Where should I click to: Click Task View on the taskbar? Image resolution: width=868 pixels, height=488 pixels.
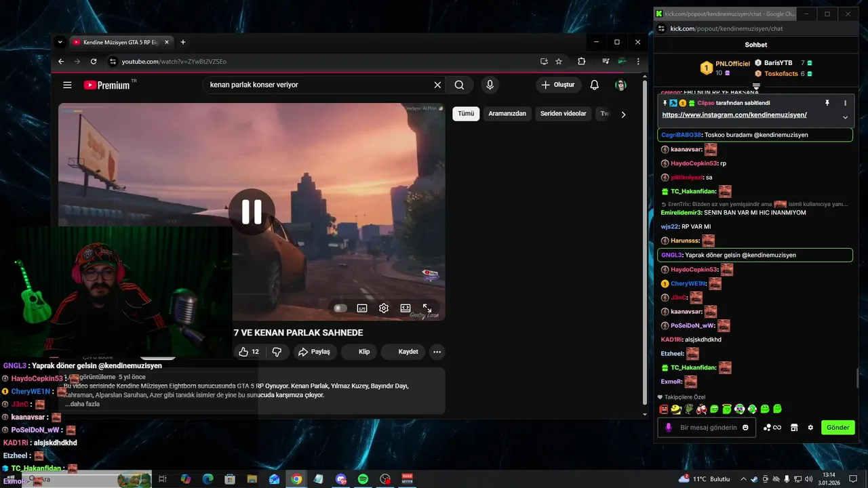click(x=163, y=479)
